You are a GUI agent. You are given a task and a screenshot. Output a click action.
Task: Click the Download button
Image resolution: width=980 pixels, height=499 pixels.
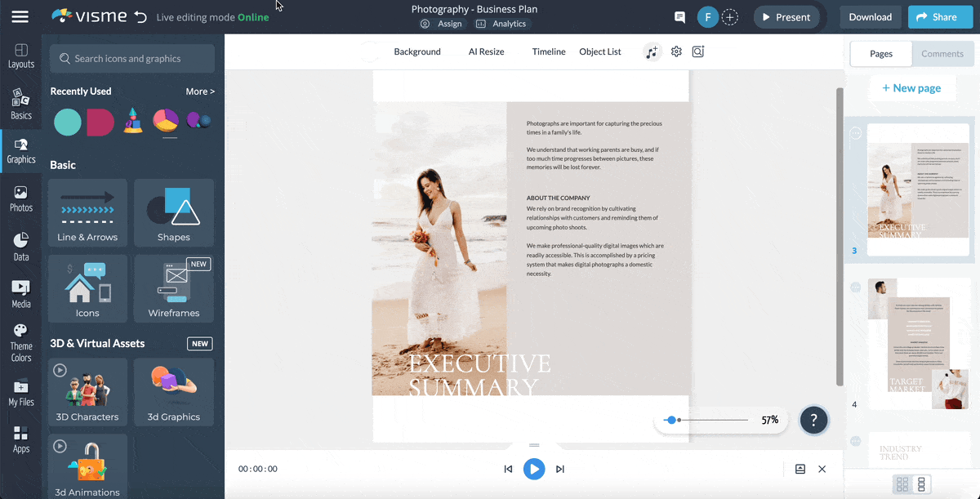(x=870, y=17)
